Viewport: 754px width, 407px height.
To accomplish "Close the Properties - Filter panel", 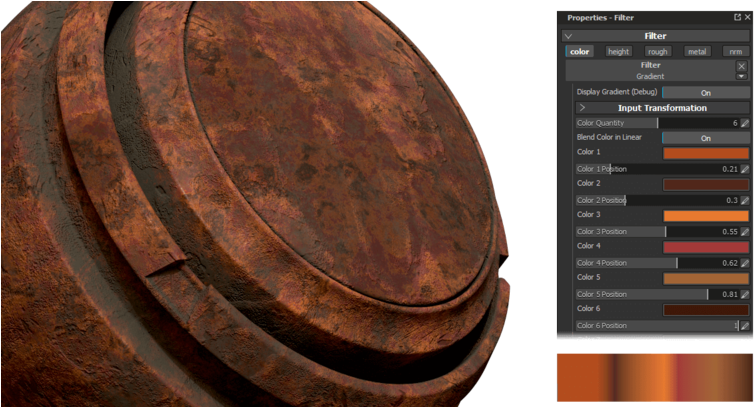I will (747, 17).
